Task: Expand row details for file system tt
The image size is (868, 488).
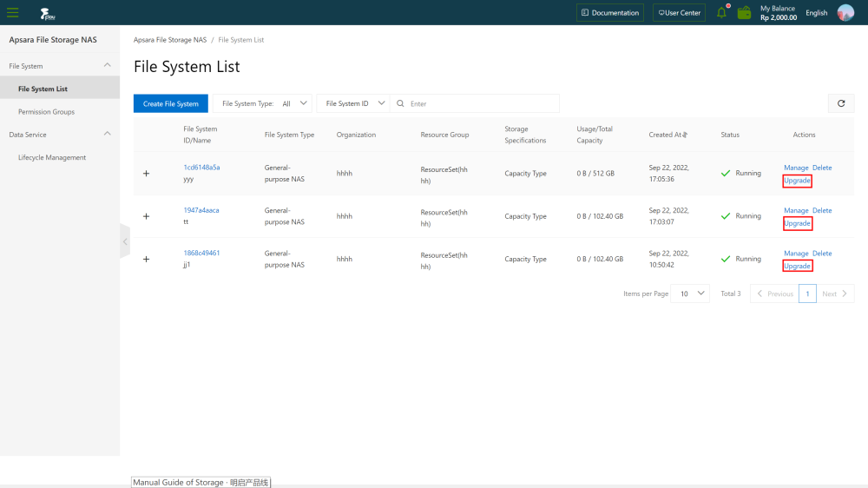Action: [x=146, y=216]
